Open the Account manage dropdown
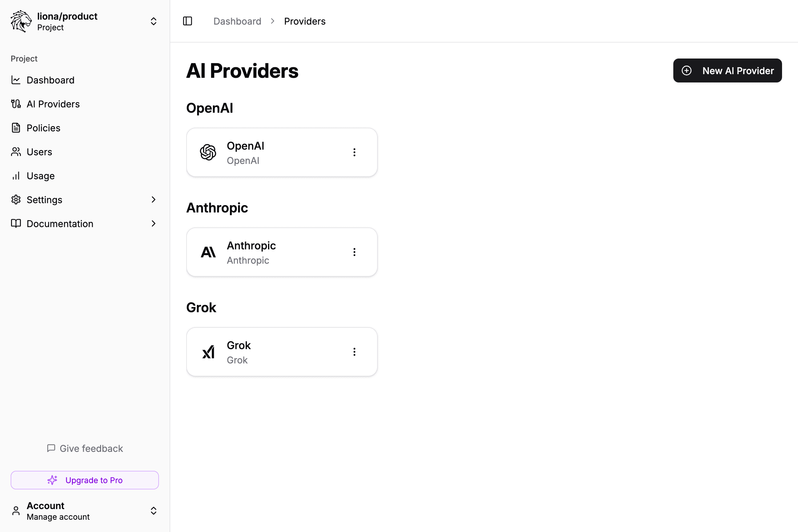Screen dimensions: 798x532 pyautogui.click(x=85, y=511)
